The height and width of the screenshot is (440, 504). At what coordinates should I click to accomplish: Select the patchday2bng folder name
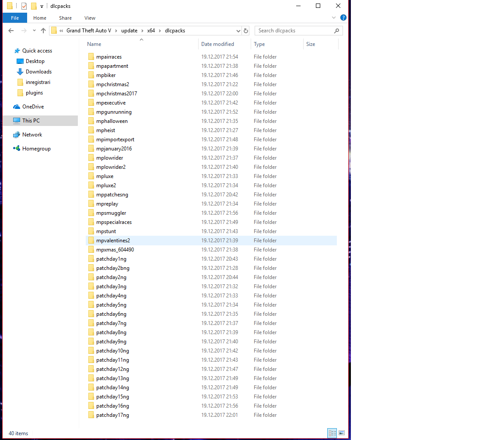(113, 268)
